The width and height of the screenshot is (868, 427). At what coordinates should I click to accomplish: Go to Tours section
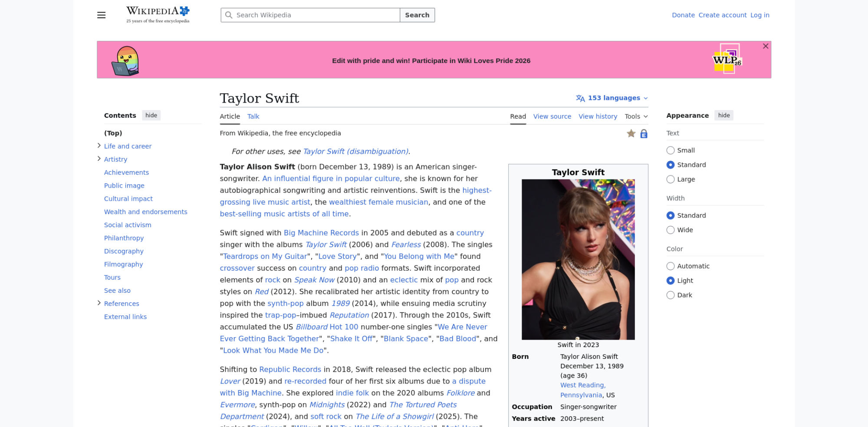point(112,277)
